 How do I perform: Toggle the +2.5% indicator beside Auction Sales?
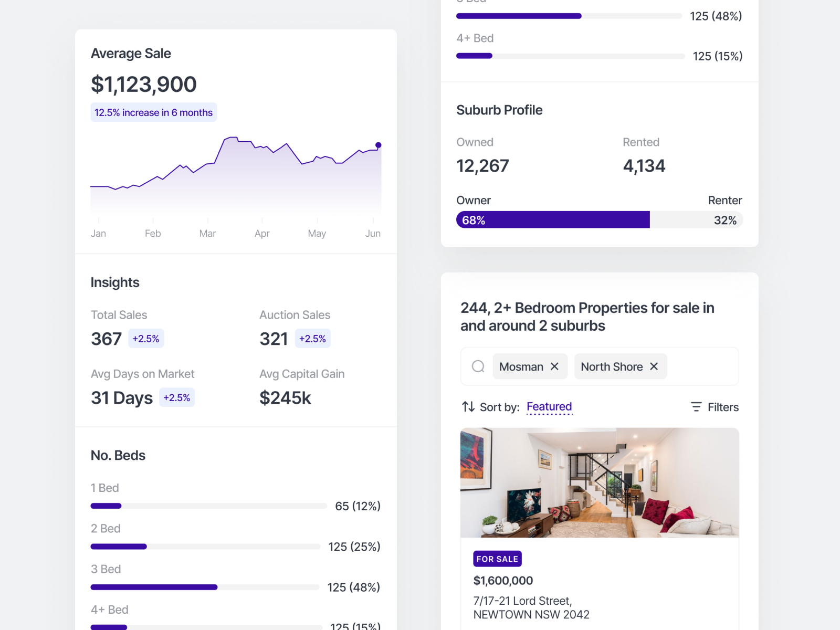312,339
